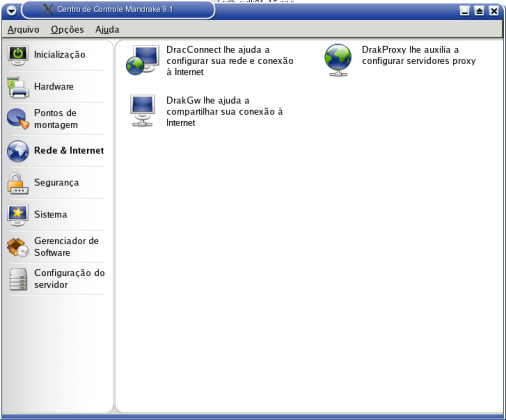This screenshot has width=506, height=420.
Task: Minimize the Centro de Controle window
Action: [x=465, y=11]
